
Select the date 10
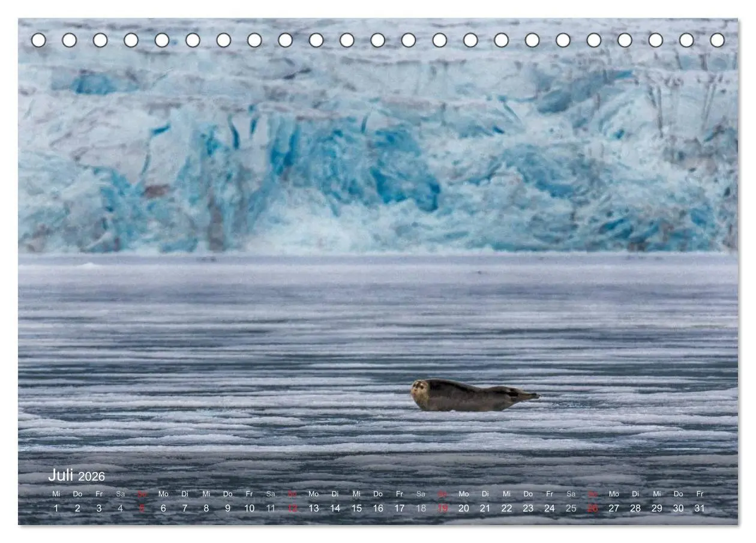pyautogui.click(x=249, y=508)
